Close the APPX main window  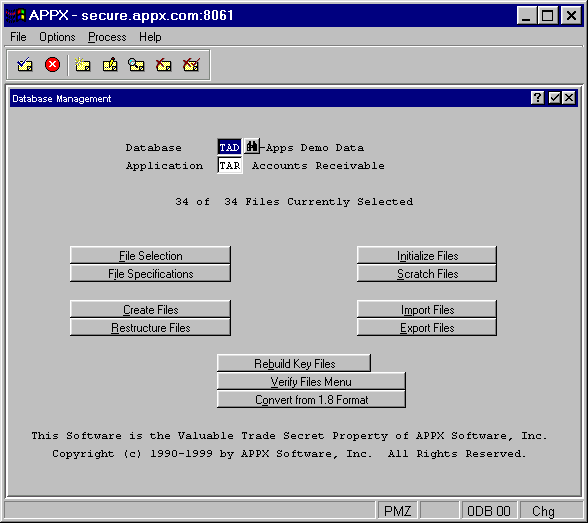(x=571, y=15)
